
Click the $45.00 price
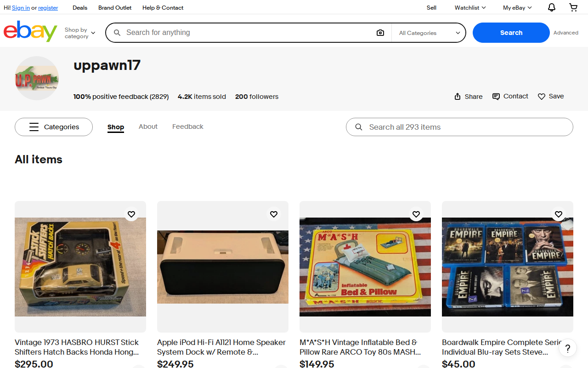458,364
